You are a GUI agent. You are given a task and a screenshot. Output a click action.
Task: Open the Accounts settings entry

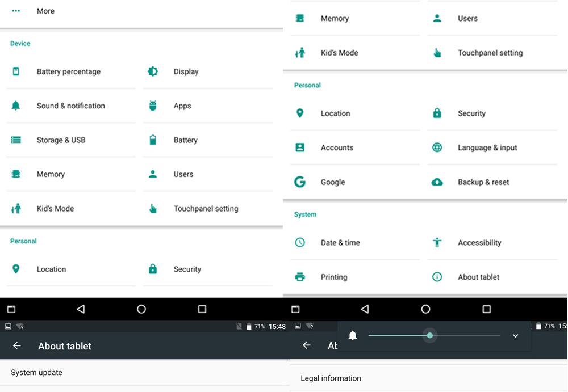[x=337, y=148]
